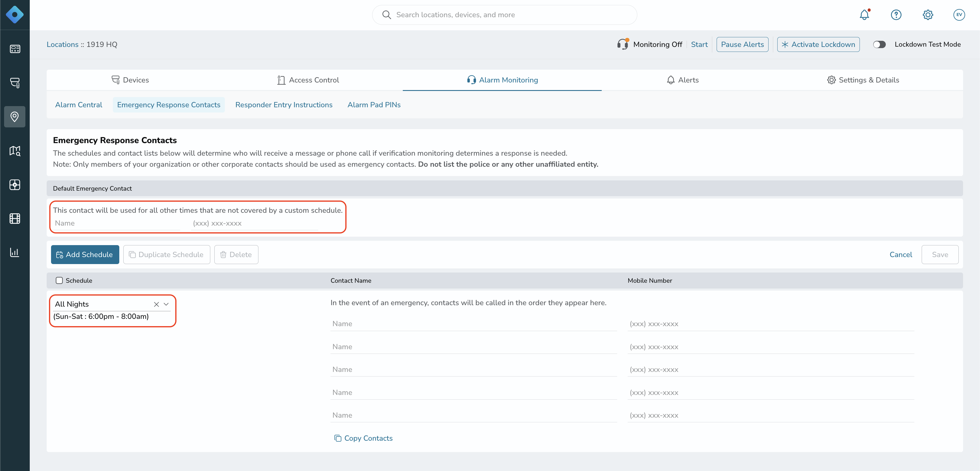980x471 pixels.
Task: Open the devices camera icon in sidebar
Action: [x=15, y=83]
